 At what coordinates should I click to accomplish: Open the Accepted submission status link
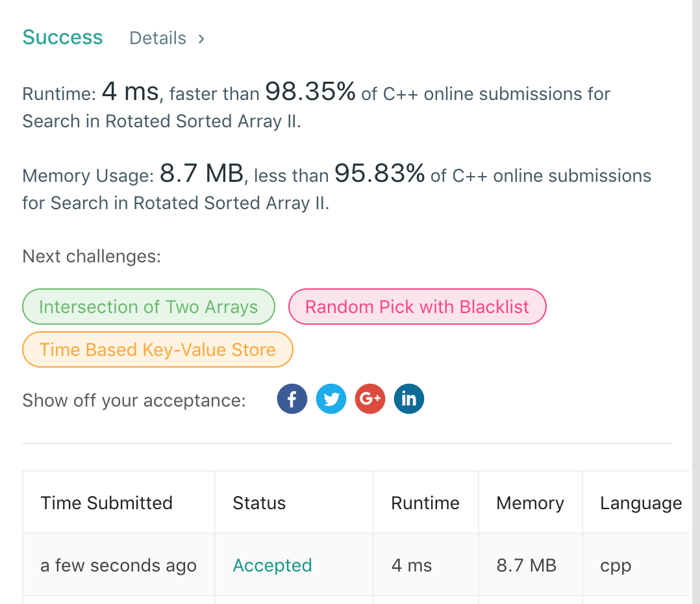tap(272, 566)
